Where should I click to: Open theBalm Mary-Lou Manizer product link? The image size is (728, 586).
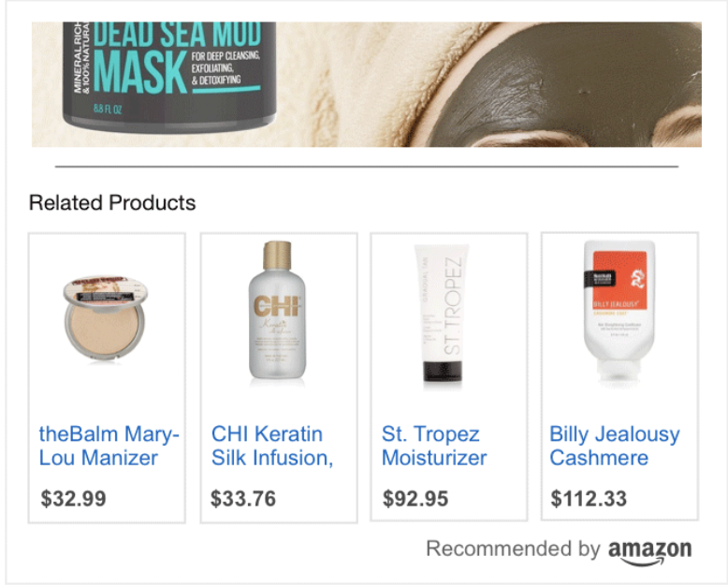pos(109,446)
